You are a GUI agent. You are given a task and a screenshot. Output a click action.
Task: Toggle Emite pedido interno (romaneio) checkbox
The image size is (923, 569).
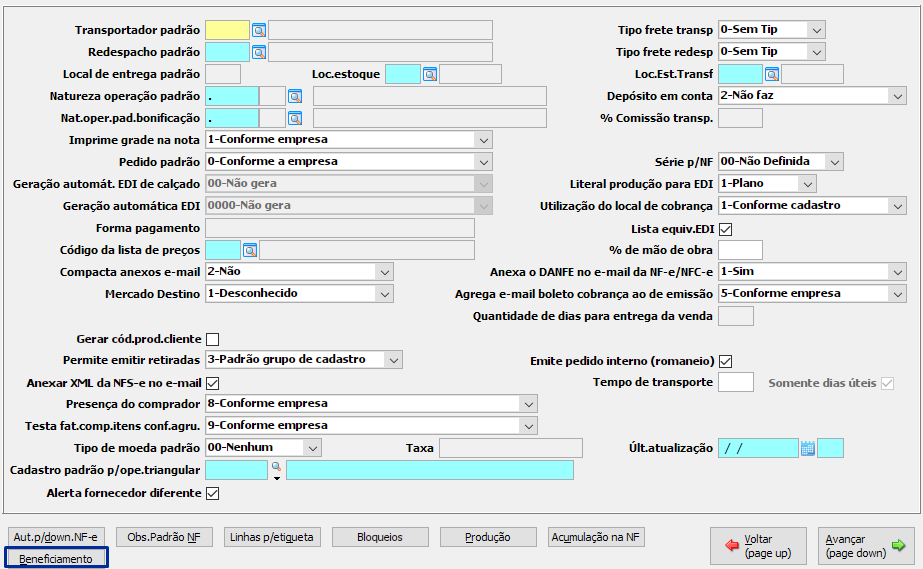point(726,361)
